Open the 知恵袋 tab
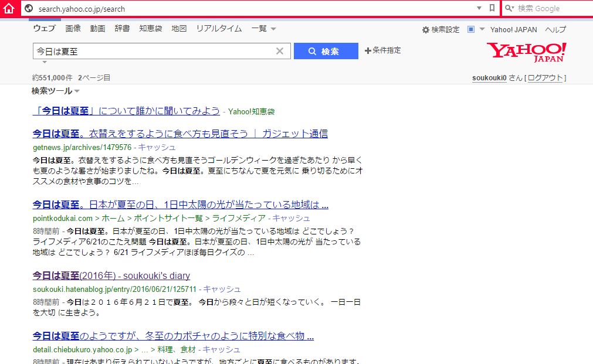Screen dimensions: 593x364 (151, 28)
